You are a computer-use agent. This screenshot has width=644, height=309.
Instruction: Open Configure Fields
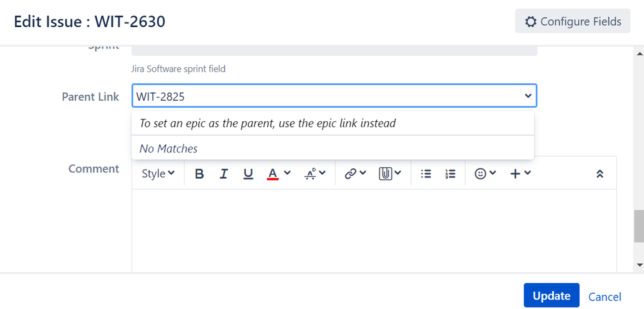(x=572, y=21)
